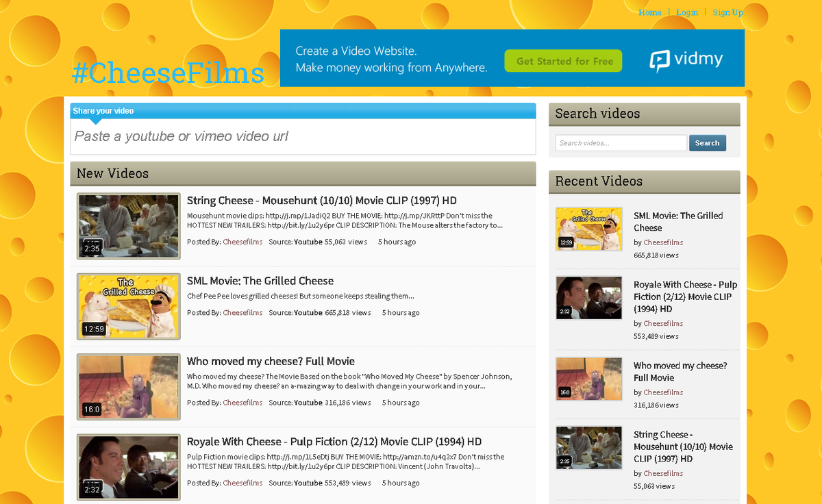Click Cheesefilms poster link under SML Movie in New Videos
The height and width of the screenshot is (504, 822).
(x=242, y=312)
